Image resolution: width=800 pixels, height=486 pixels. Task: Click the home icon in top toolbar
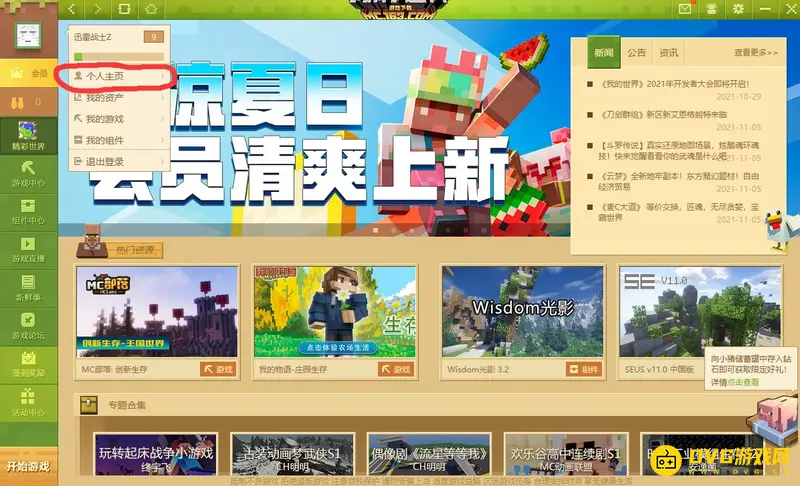(x=150, y=9)
